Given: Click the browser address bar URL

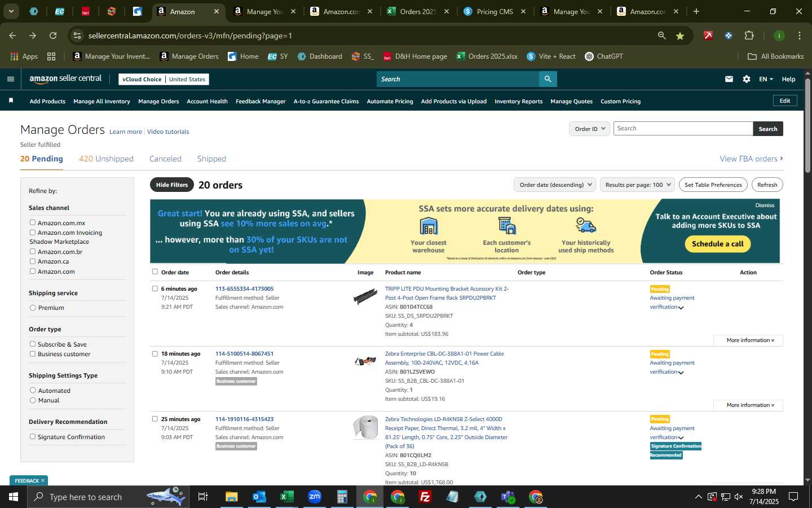Looking at the screenshot, I should [x=190, y=36].
